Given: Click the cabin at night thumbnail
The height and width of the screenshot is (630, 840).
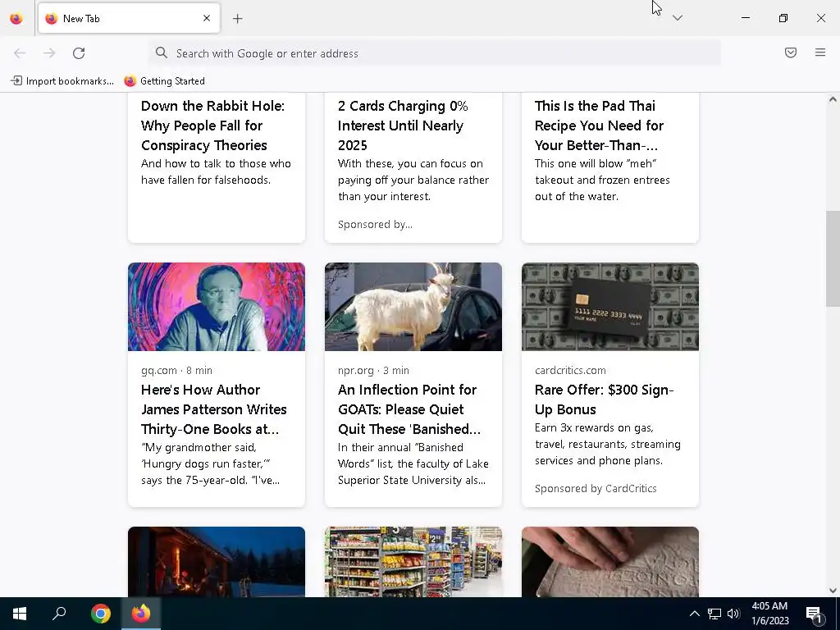Looking at the screenshot, I should coord(217,562).
